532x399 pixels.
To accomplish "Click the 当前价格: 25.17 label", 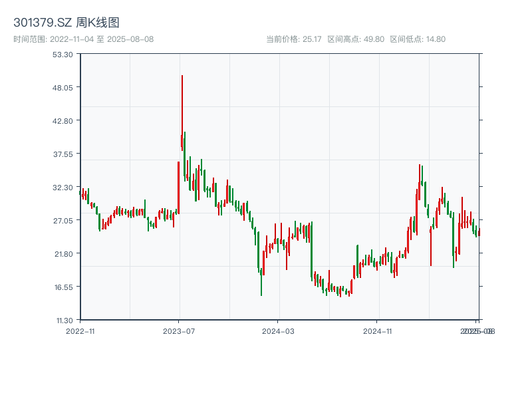I will (294, 39).
